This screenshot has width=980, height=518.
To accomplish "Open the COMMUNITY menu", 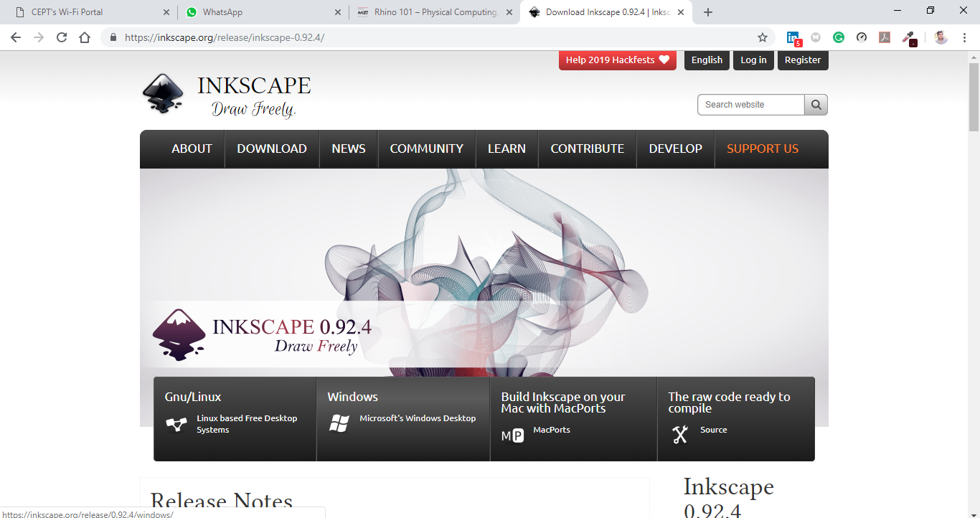I will [x=427, y=149].
